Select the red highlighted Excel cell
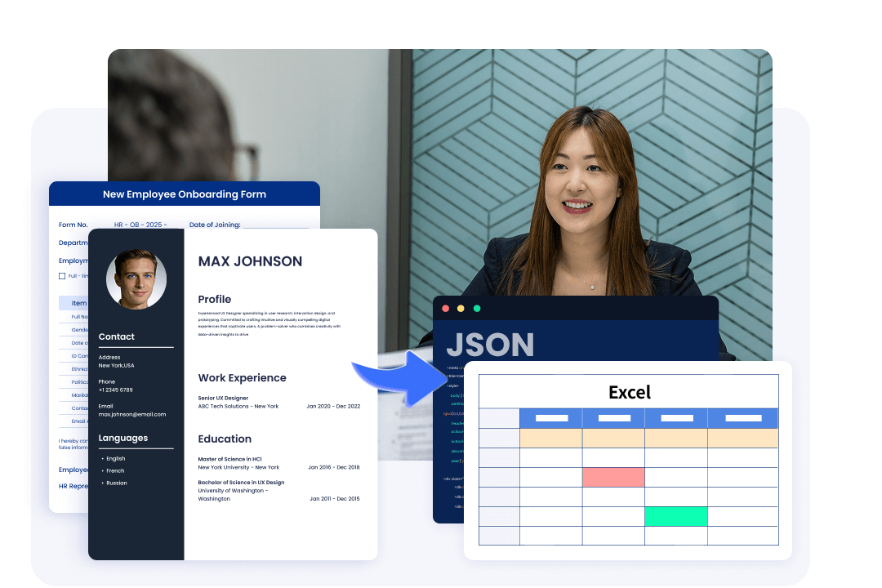882x588 pixels. [x=613, y=477]
